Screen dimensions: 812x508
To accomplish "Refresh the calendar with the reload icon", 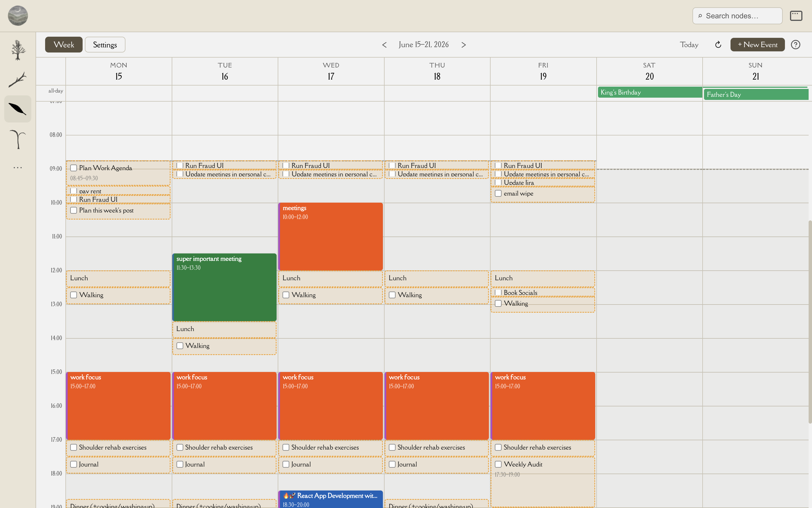I will pos(718,45).
